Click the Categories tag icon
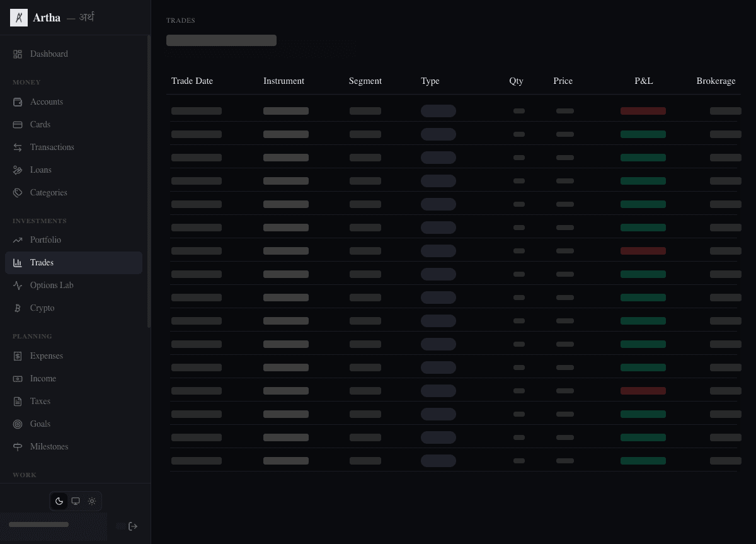Screen dimensions: 756x544 tap(18, 193)
